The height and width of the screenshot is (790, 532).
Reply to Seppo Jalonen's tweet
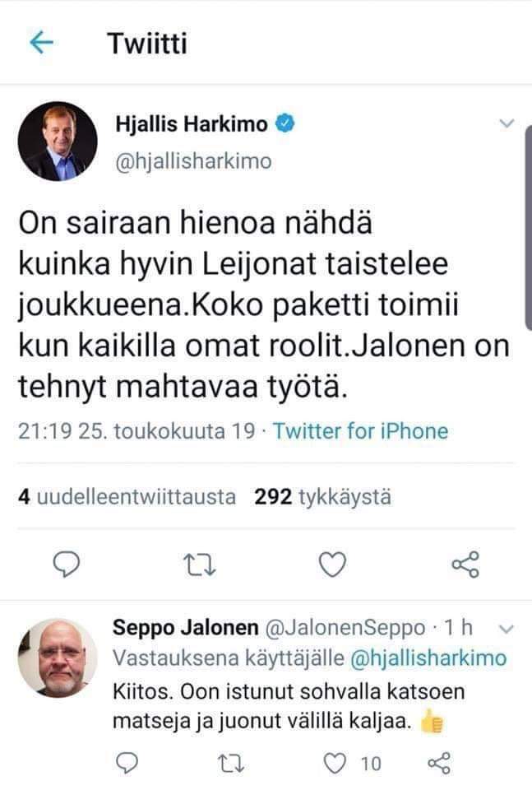point(125,764)
